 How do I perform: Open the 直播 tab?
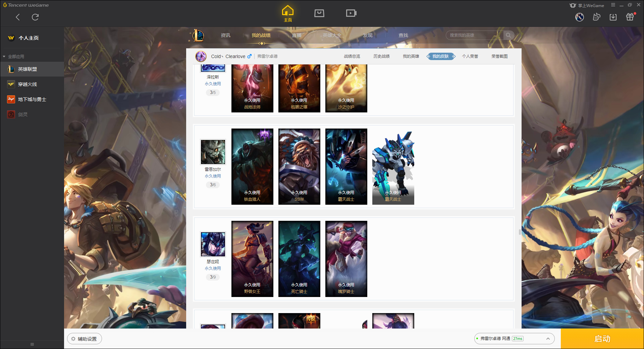pyautogui.click(x=297, y=35)
